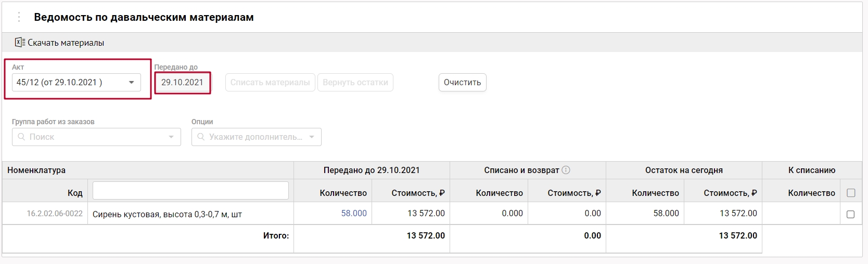Expand the Опции dropdown arrow

[x=312, y=137]
